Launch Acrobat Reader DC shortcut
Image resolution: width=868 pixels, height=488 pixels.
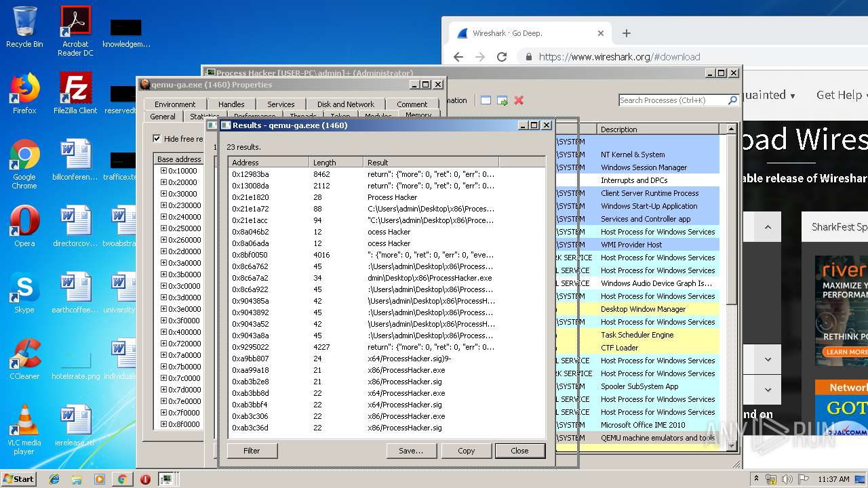pos(75,31)
